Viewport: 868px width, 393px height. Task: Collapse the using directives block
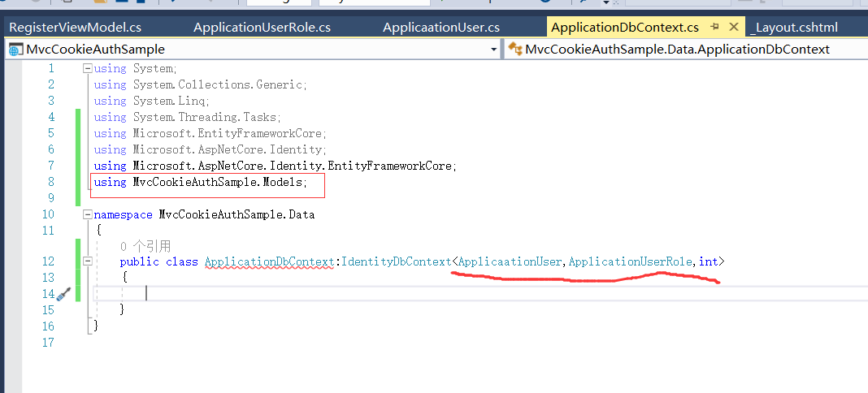pyautogui.click(x=88, y=68)
